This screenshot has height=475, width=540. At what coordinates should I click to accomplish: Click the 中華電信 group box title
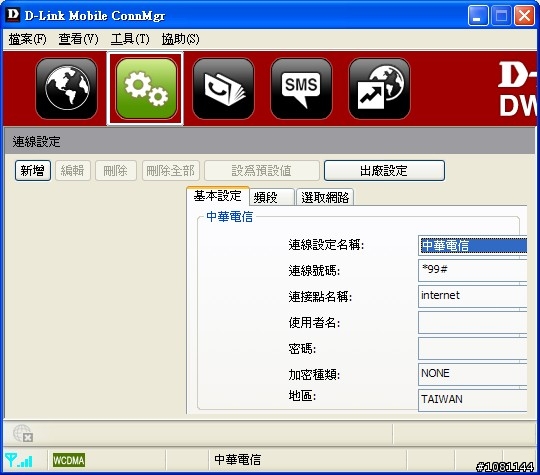(229, 217)
